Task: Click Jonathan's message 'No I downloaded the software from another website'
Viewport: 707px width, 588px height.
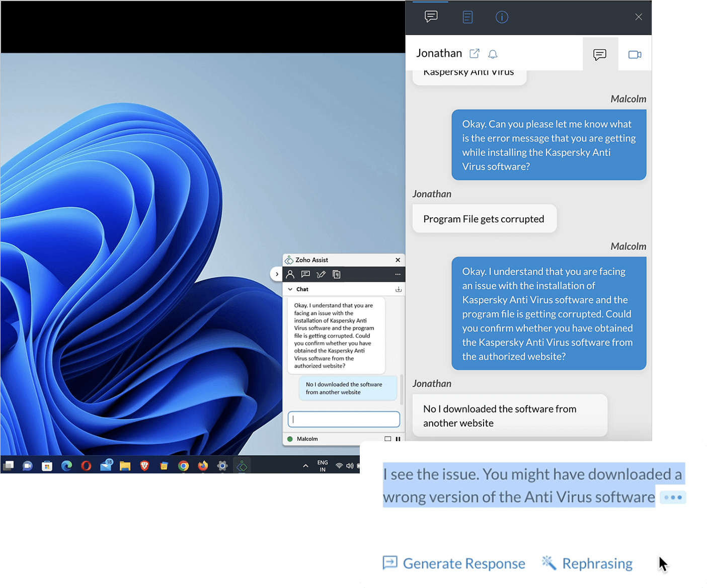Action: (510, 416)
